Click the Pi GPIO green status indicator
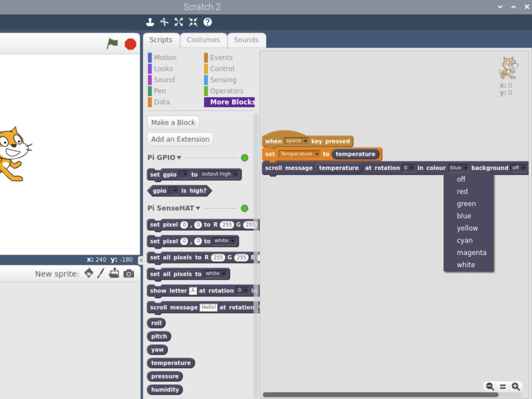The height and width of the screenshot is (399, 532). 244,158
